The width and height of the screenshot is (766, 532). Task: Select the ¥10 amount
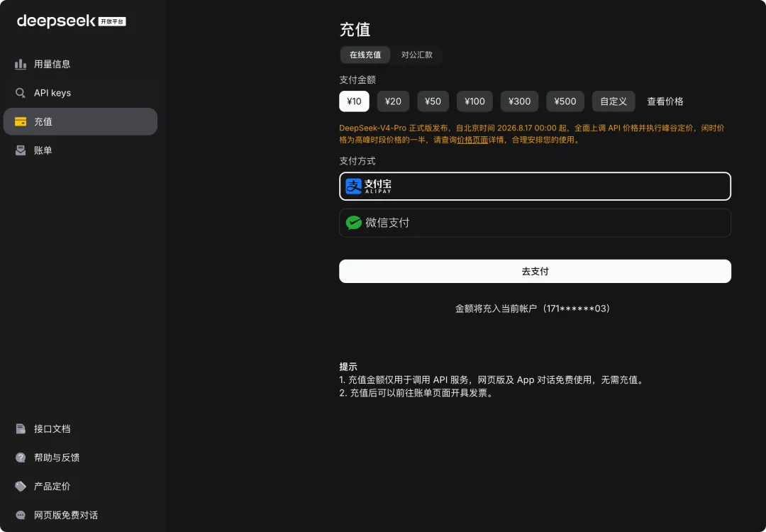[354, 101]
